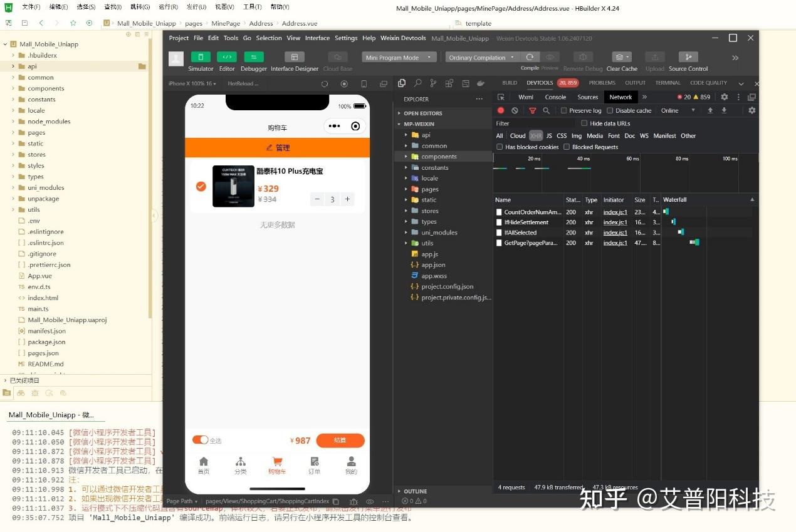The image size is (796, 532).
Task: Check Hide data URLs
Action: [x=584, y=123]
